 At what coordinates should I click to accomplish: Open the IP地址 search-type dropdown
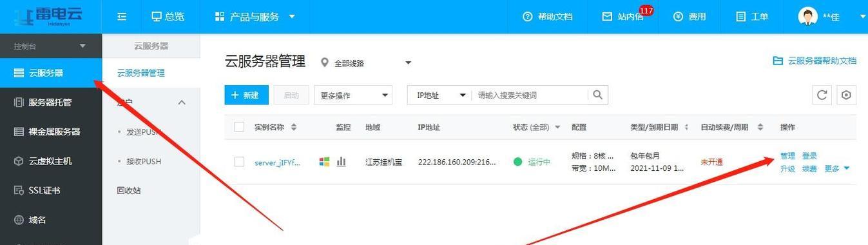pyautogui.click(x=440, y=95)
